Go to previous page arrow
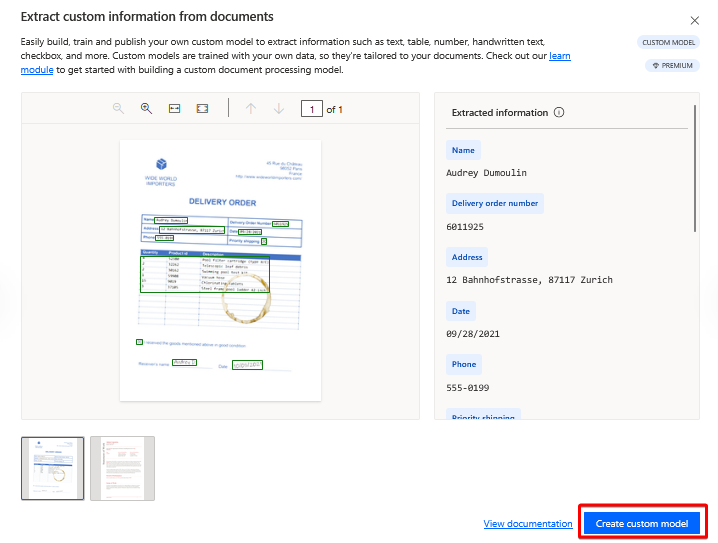718x543 pixels. point(250,109)
